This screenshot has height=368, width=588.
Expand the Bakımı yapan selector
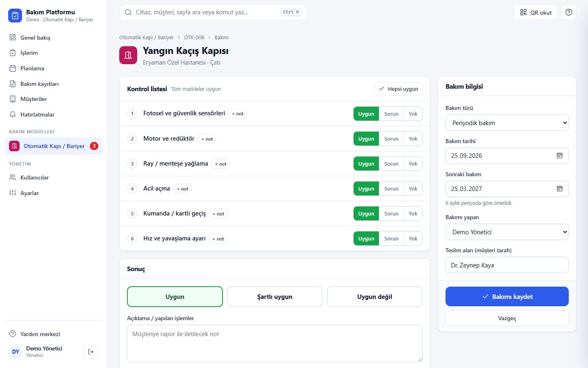point(507,232)
